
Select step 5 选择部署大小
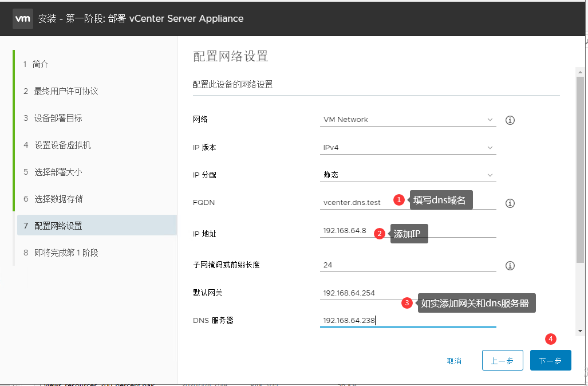coord(62,172)
